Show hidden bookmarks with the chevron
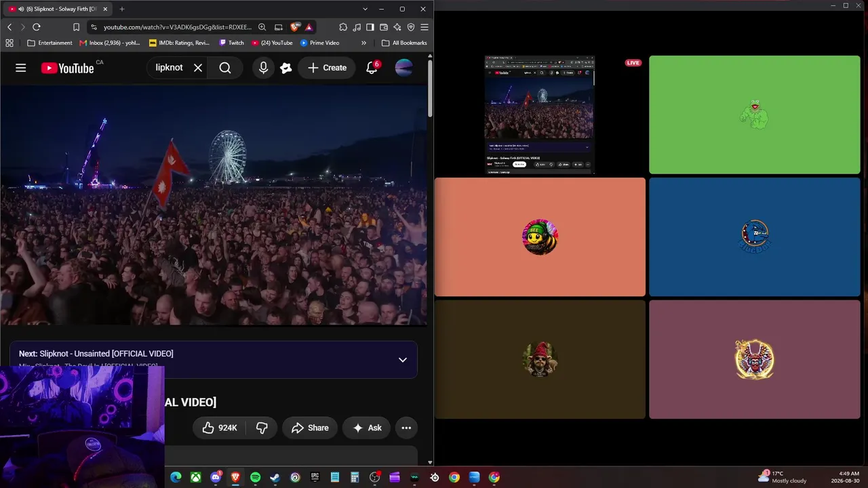The width and height of the screenshot is (868, 488). tap(363, 43)
